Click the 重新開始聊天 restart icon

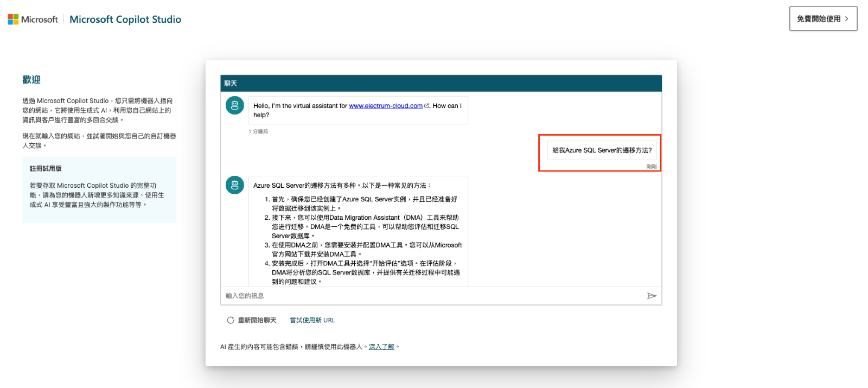tap(231, 320)
